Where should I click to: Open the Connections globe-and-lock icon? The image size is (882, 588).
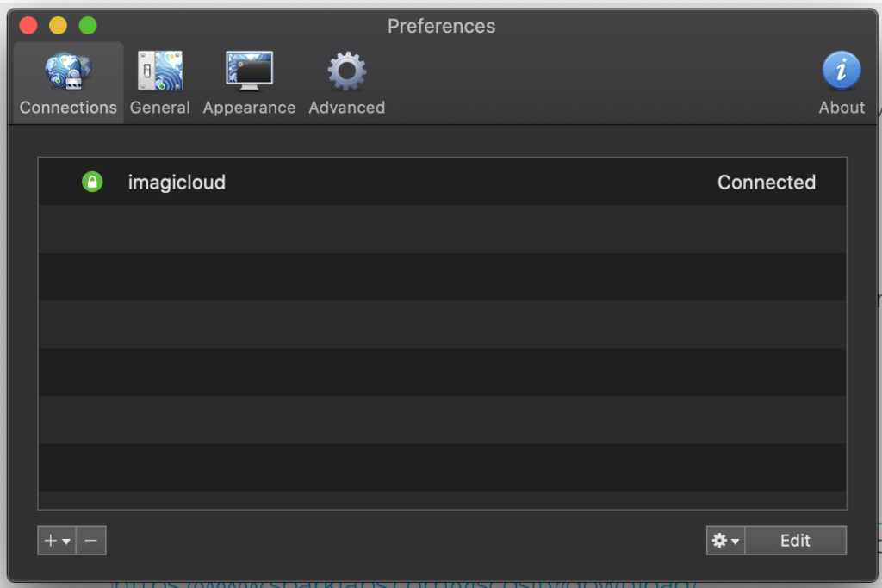pyautogui.click(x=68, y=71)
